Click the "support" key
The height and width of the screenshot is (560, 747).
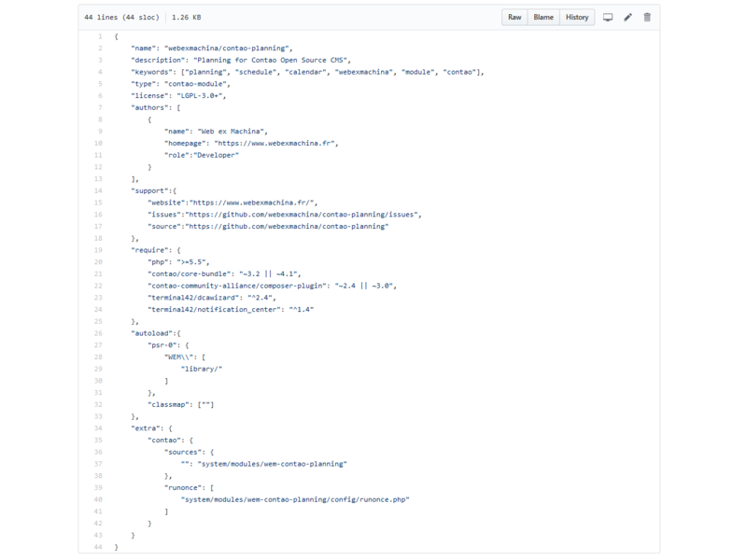[x=149, y=191]
